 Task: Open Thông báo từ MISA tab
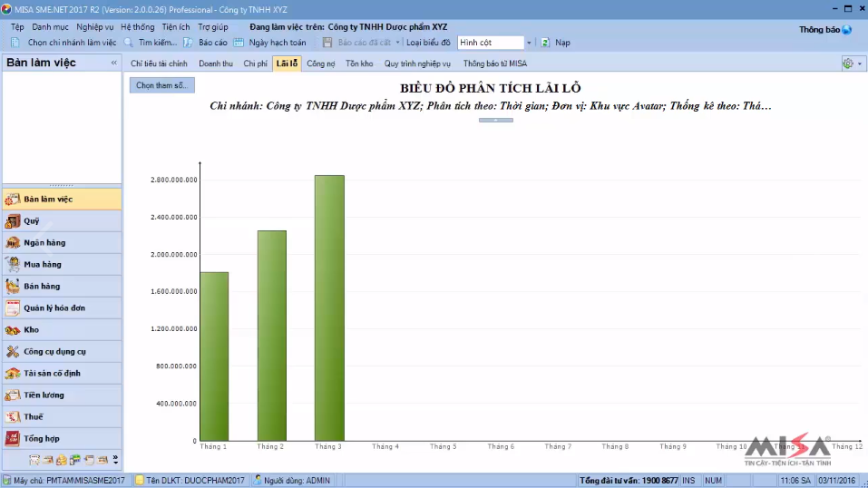[x=495, y=63]
